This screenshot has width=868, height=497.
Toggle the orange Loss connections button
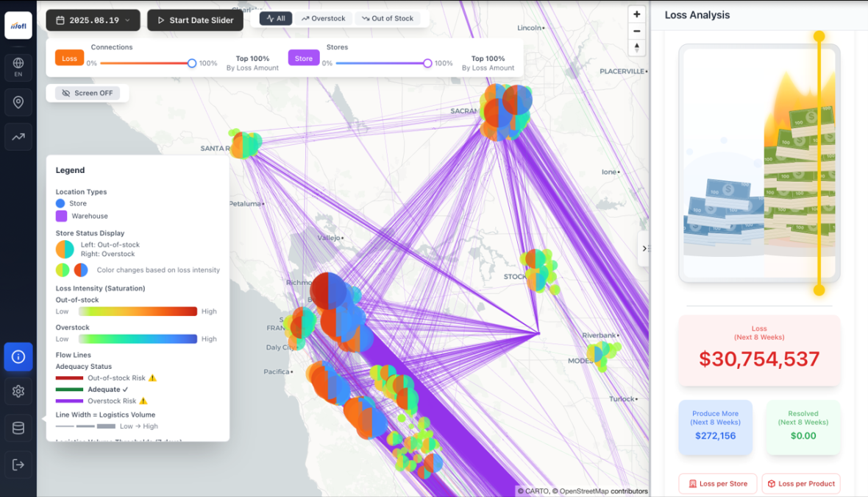70,59
